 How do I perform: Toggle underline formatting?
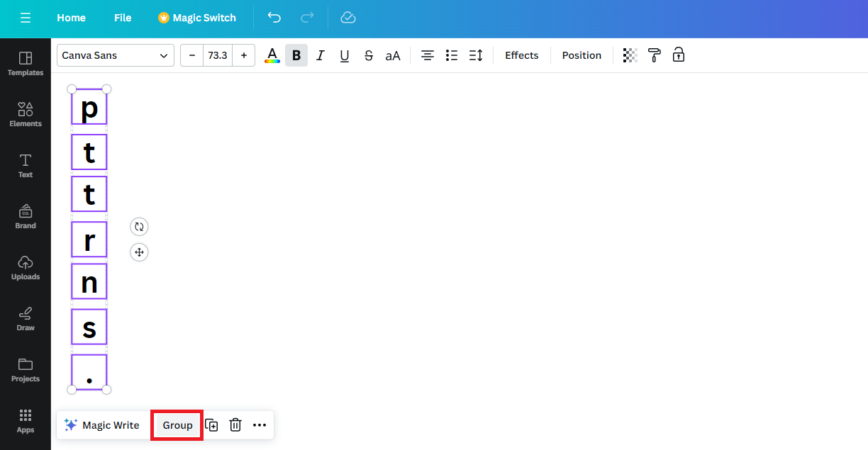[x=345, y=55]
